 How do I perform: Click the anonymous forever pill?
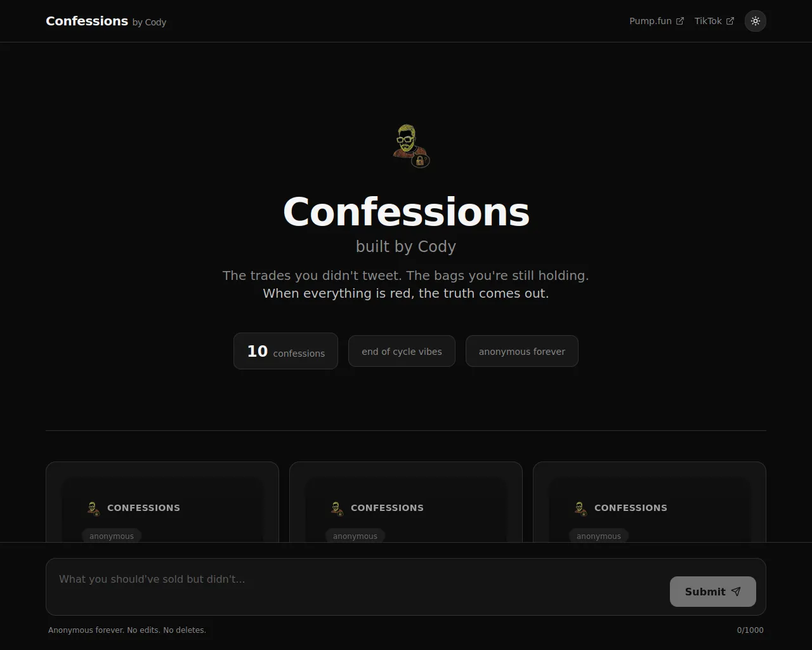pos(522,351)
